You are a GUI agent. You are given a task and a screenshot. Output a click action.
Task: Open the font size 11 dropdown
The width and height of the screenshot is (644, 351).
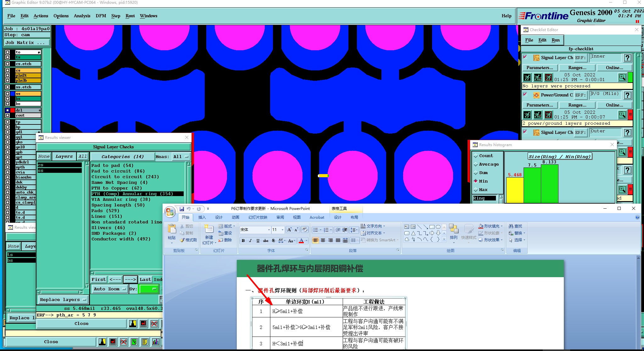coord(282,230)
